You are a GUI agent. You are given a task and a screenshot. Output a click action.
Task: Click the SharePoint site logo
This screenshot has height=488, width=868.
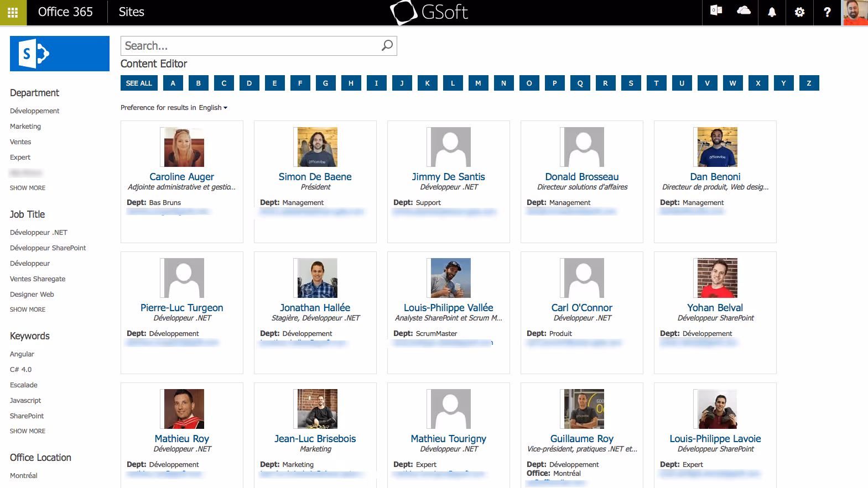coord(60,54)
